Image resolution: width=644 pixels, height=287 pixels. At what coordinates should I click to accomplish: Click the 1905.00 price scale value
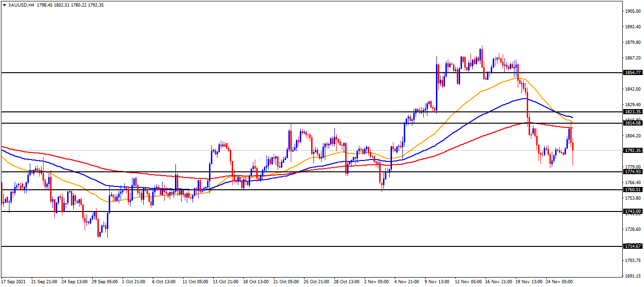(x=633, y=11)
